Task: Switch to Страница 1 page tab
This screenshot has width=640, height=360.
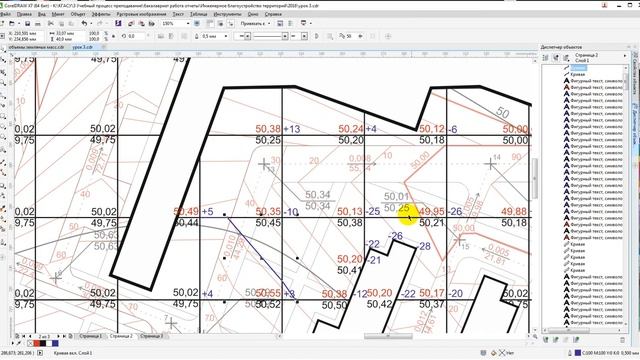Action: point(90,336)
